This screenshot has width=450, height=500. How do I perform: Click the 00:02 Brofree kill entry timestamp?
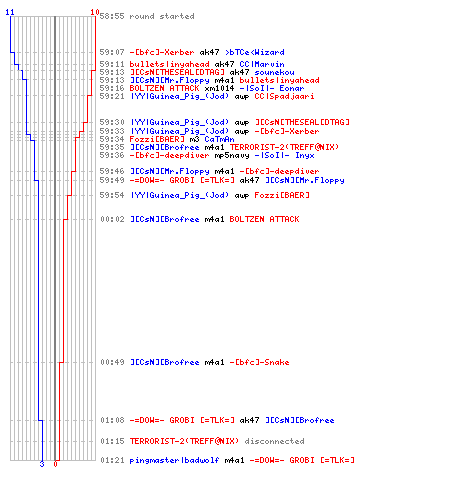pyautogui.click(x=112, y=219)
